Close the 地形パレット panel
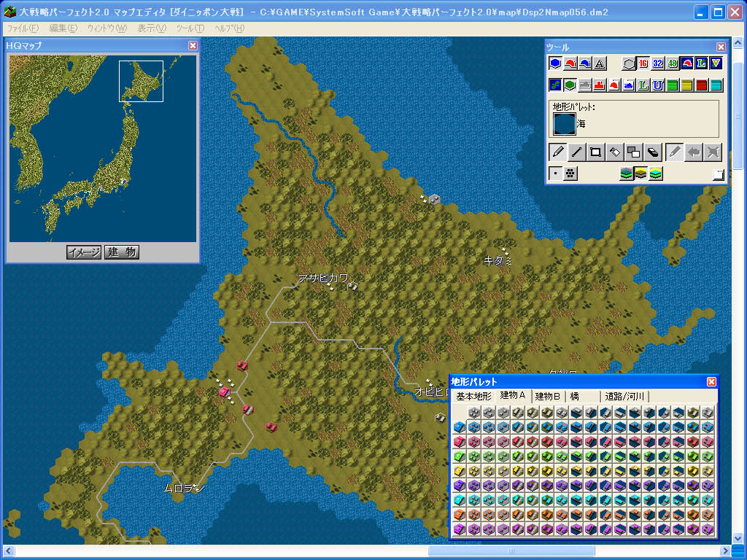Image resolution: width=747 pixels, height=560 pixels. [x=711, y=381]
